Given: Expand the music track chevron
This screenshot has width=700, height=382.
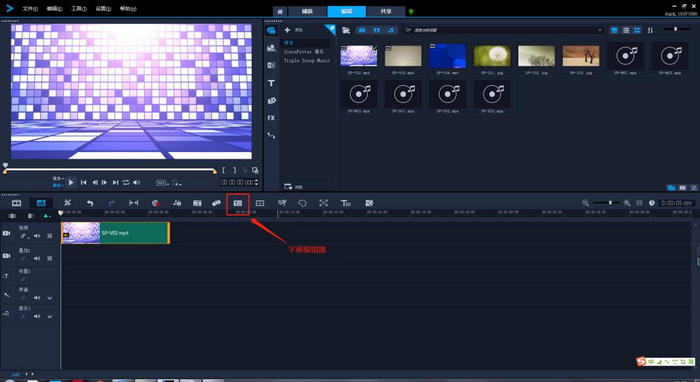Looking at the screenshot, I should 50,316.
